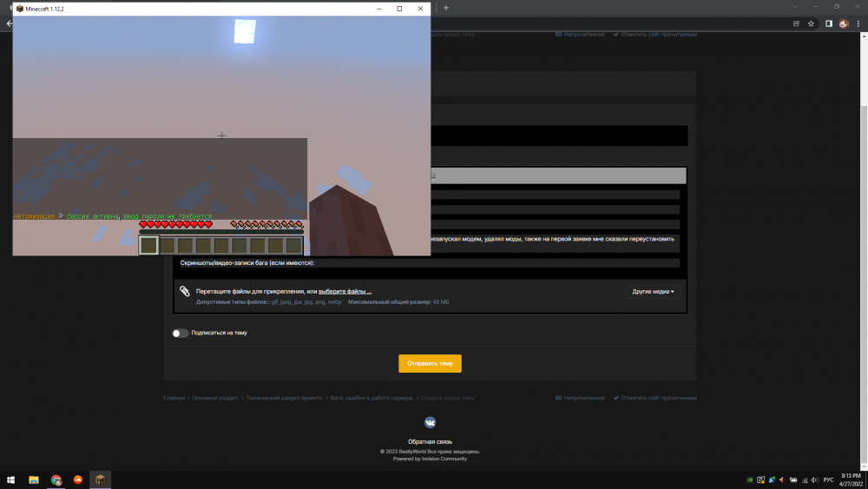868x489 pixels.
Task: Click the scrollbar down arrow on the page
Action: [865, 468]
